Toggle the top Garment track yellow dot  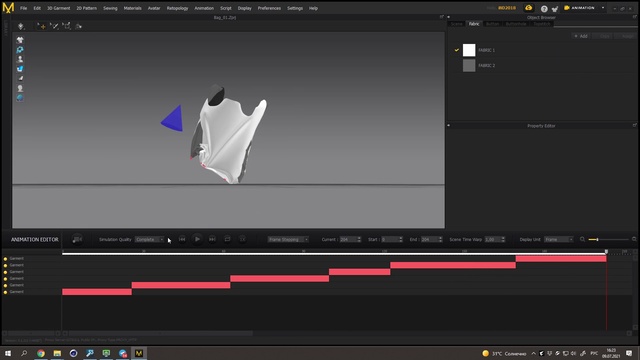pos(5,259)
